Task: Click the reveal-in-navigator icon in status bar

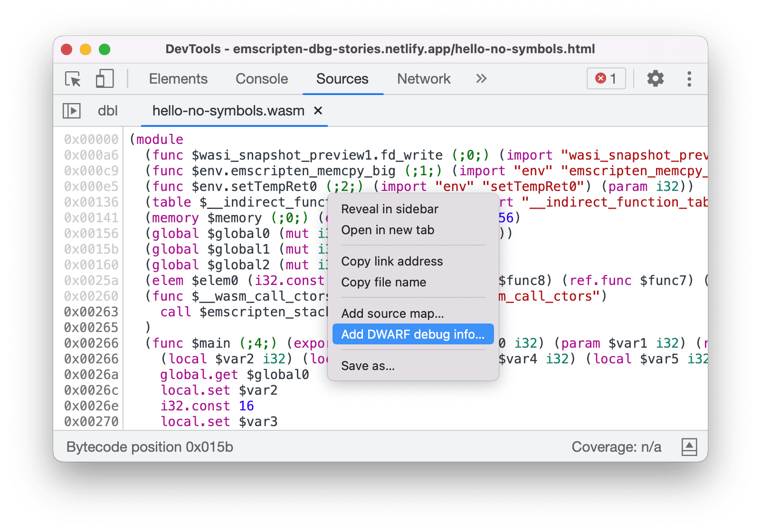Action: 688,446
